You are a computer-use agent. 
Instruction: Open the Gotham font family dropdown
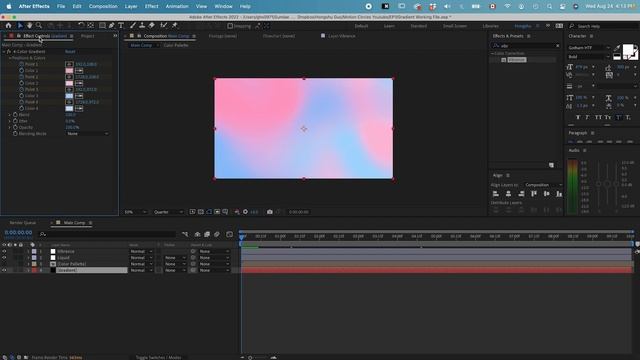click(x=588, y=48)
